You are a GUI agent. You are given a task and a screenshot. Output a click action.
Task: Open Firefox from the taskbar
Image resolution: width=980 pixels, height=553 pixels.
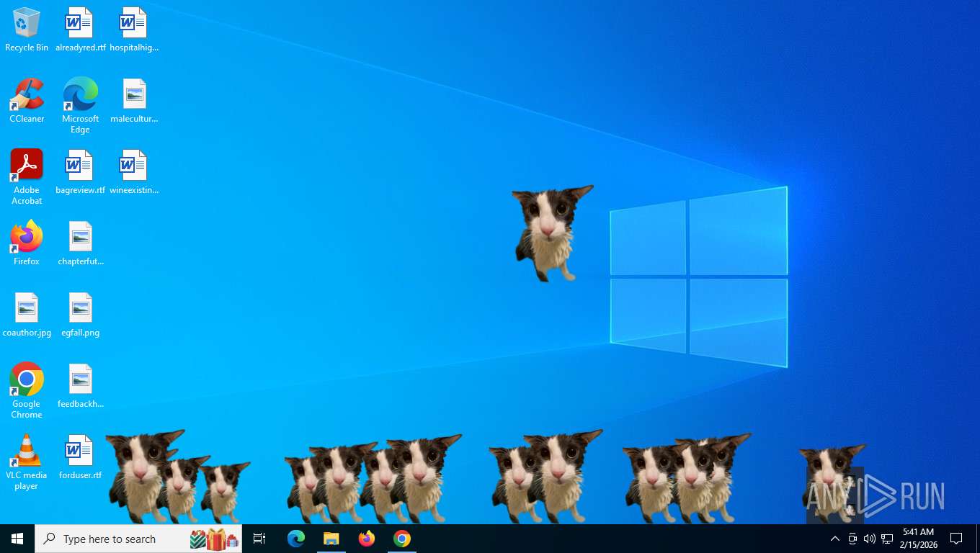point(367,539)
